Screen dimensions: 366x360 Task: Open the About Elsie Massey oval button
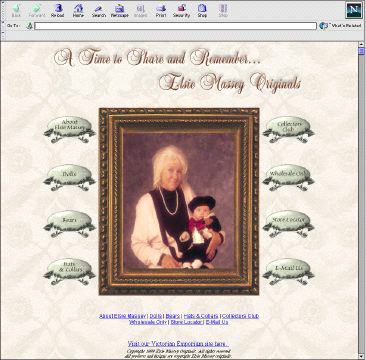pyautogui.click(x=69, y=130)
